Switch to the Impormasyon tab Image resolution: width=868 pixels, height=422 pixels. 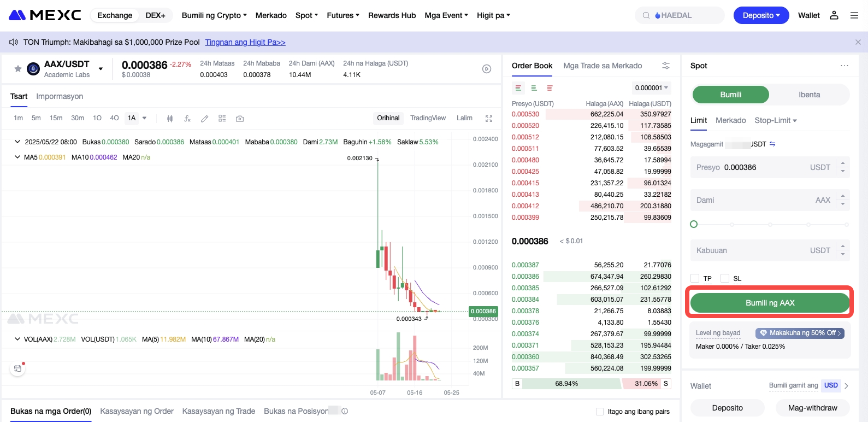(x=60, y=96)
